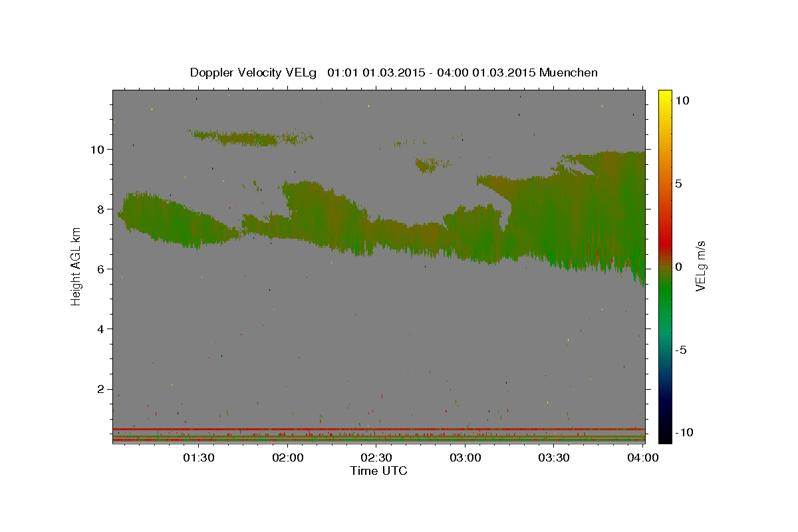Click the 'VELg m/s' colorbar label
798x532 pixels.
point(700,267)
